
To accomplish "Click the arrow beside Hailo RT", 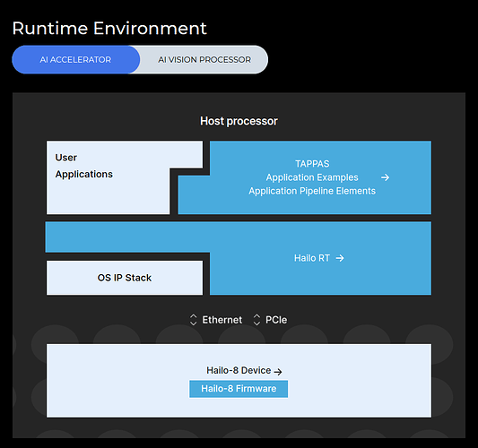I will click(340, 258).
